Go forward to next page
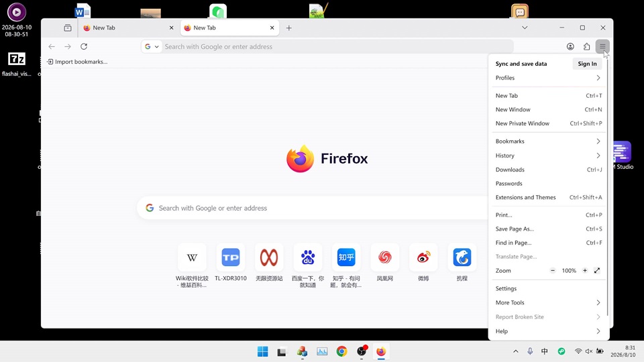The height and width of the screenshot is (362, 644). click(68, 46)
